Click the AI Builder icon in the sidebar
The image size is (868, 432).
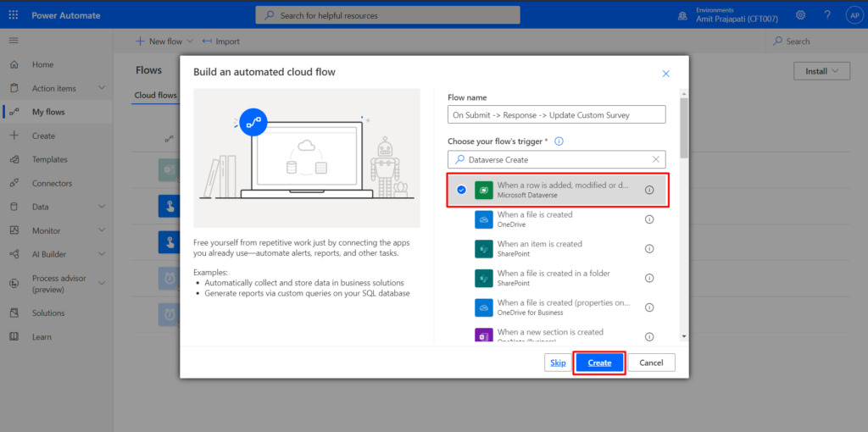15,254
